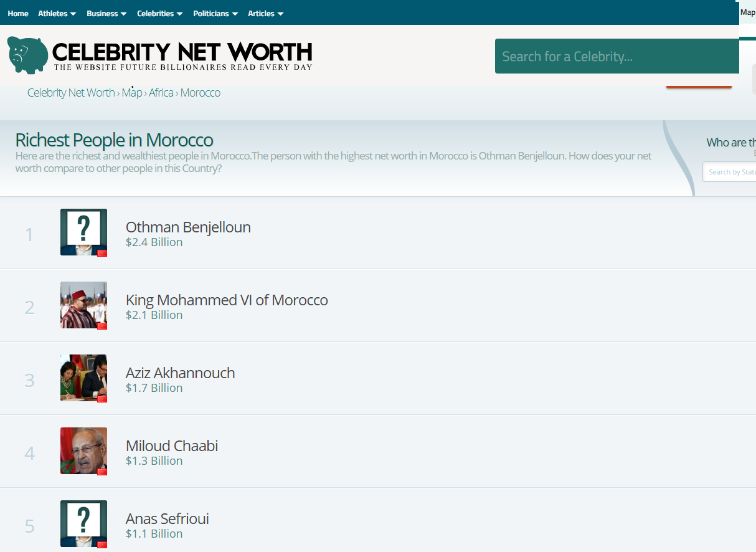Click the Search for a Celebrity field

click(617, 56)
